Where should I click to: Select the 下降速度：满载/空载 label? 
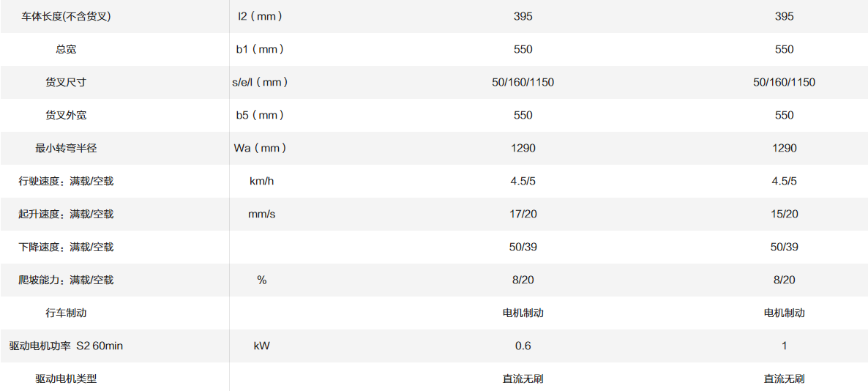[x=66, y=247]
